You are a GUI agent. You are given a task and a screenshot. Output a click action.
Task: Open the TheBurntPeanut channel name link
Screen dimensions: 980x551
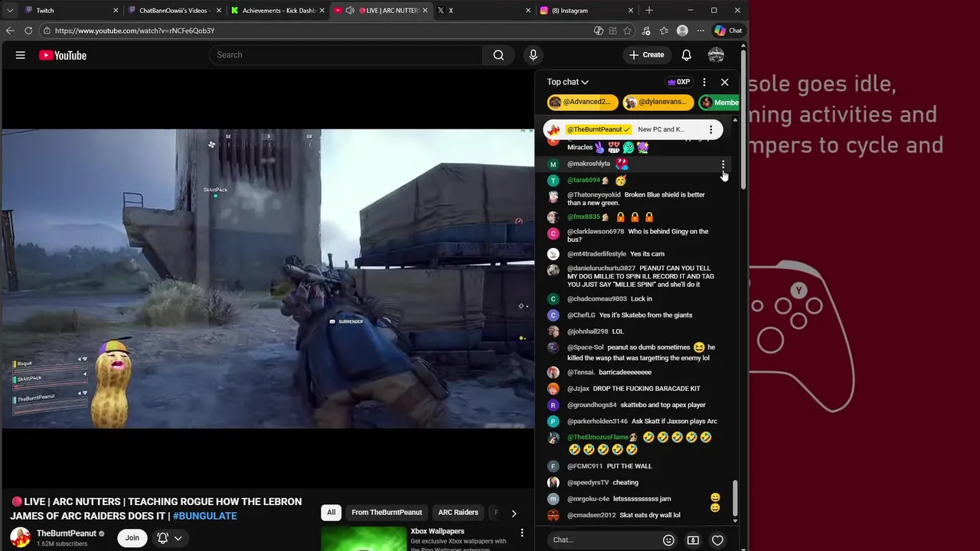click(67, 533)
